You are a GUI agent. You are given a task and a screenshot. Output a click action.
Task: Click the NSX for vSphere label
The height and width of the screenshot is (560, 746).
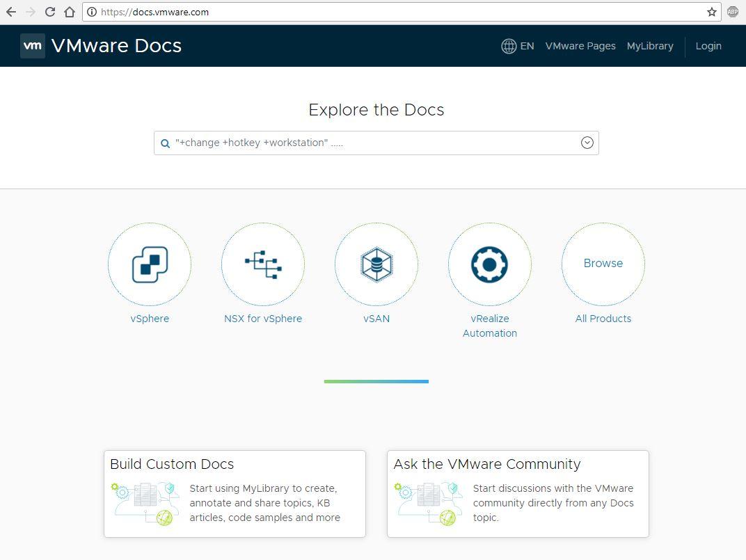tap(263, 319)
